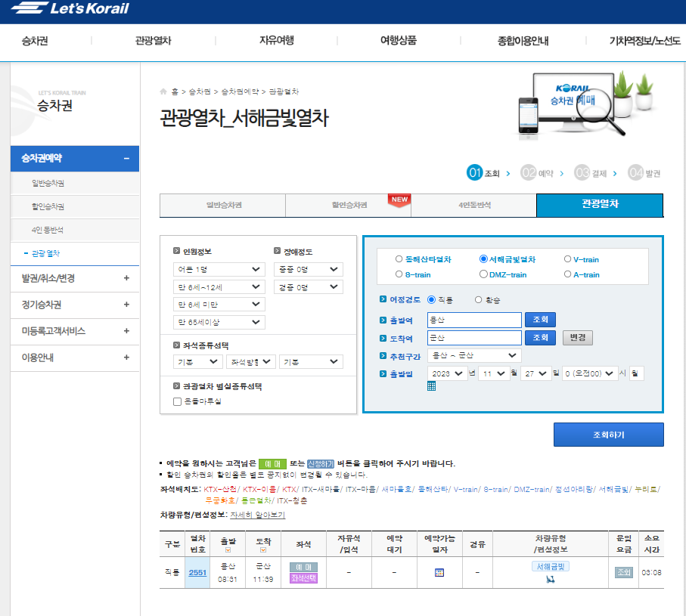Screen dimensions: 686x616
Task: Open the departure date calendar picker icon
Action: 431,386
